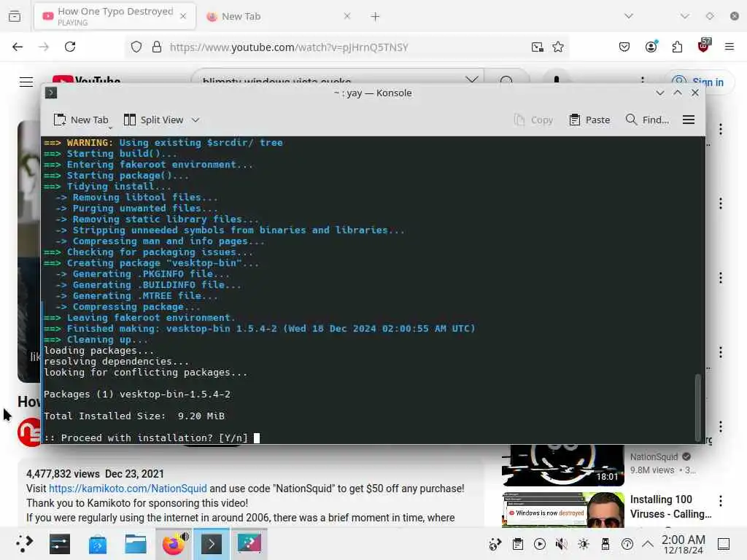The image size is (747, 560).
Task: Close the New Tab tab
Action: [x=347, y=16]
